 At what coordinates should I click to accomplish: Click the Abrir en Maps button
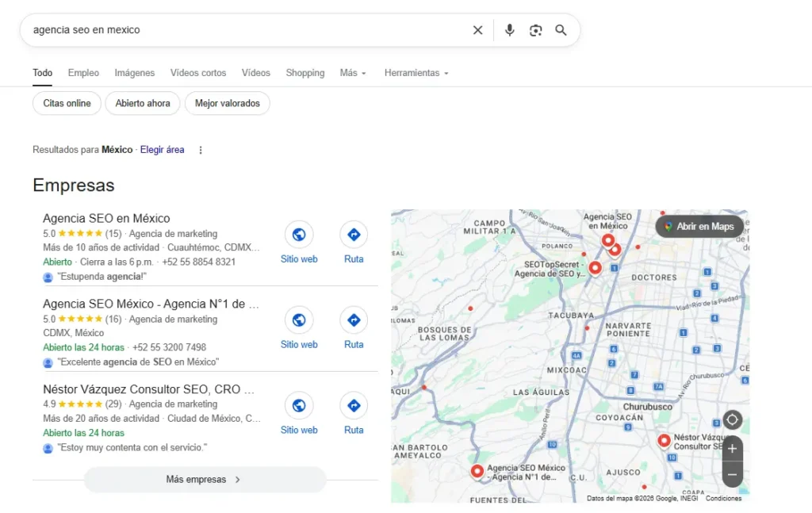pos(699,226)
